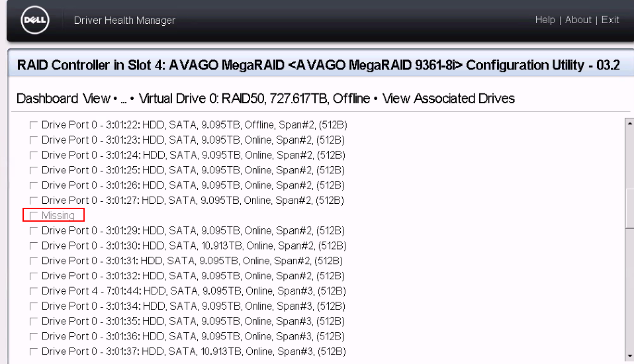Image resolution: width=634 pixels, height=364 pixels.
Task: Click Exit in the header
Action: tap(610, 20)
